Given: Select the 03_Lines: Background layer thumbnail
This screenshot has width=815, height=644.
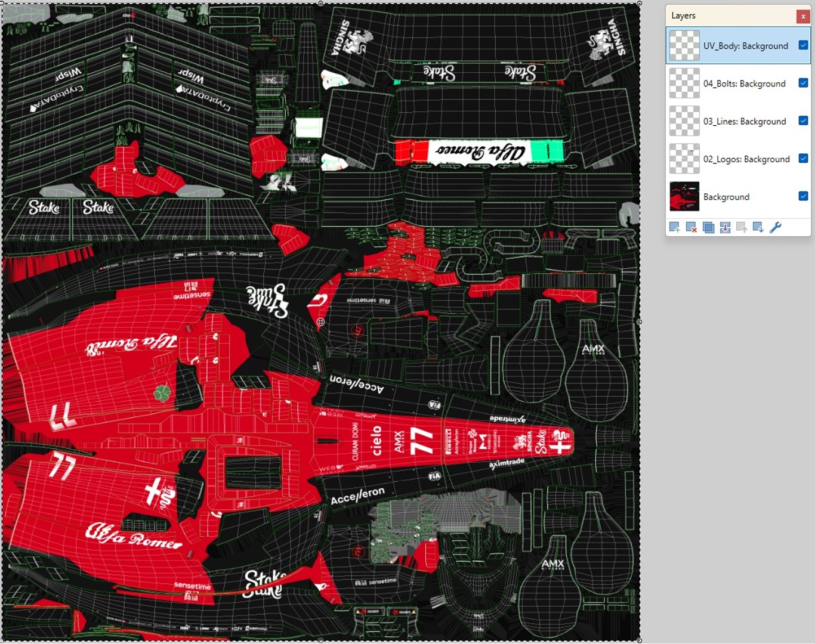Looking at the screenshot, I should click(684, 121).
